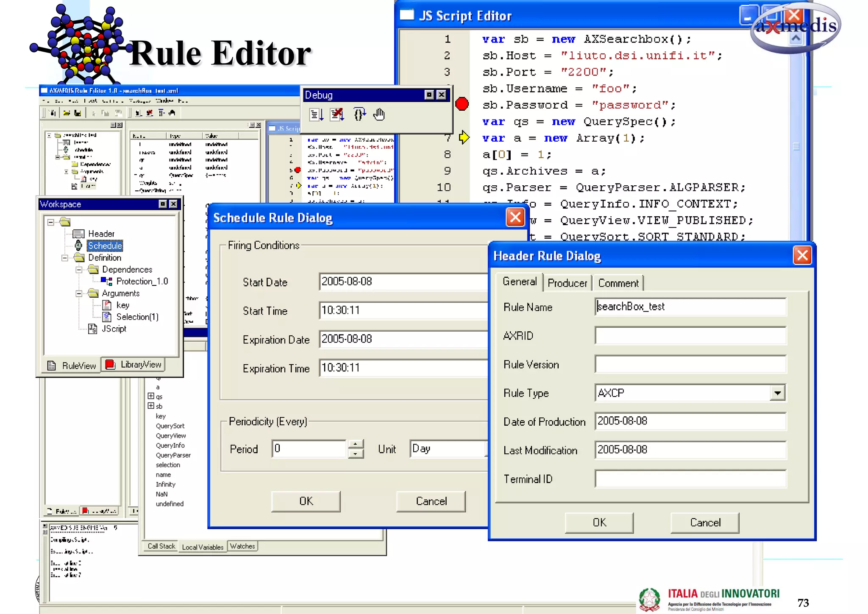Collapse the Definition folder in Workspace

pyautogui.click(x=64, y=258)
